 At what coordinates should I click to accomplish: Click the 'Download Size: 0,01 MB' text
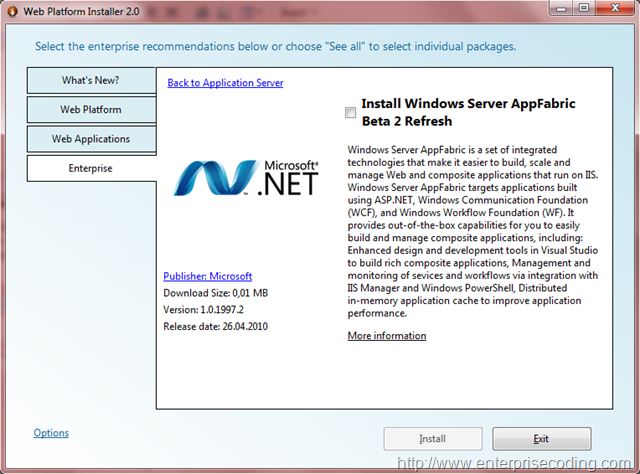click(216, 293)
